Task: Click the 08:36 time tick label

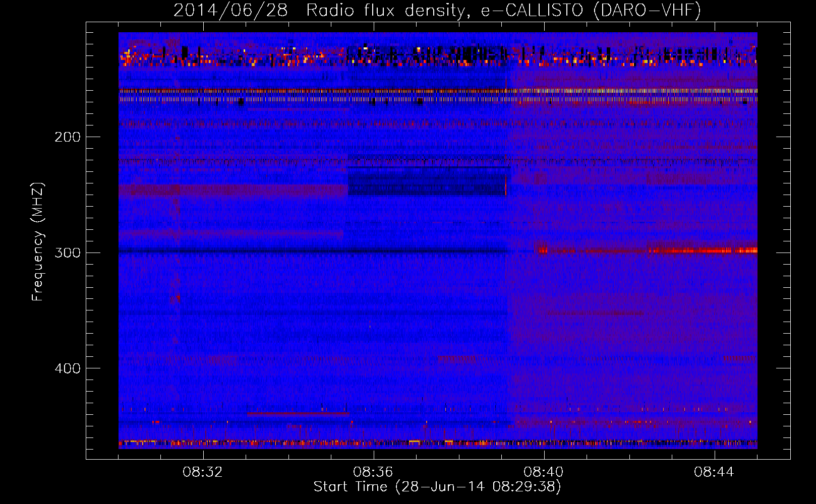Action: point(373,472)
